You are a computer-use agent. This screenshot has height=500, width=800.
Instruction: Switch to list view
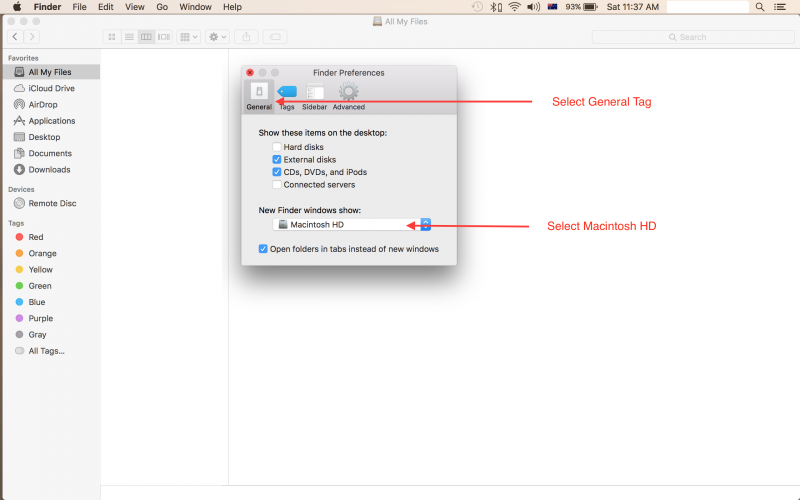129,37
